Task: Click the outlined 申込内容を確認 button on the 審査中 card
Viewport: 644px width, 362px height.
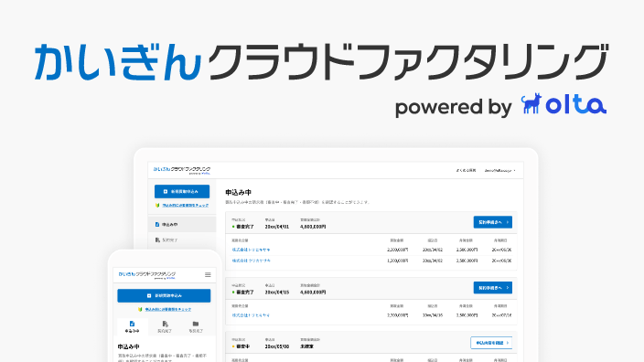Action: pyautogui.click(x=491, y=343)
